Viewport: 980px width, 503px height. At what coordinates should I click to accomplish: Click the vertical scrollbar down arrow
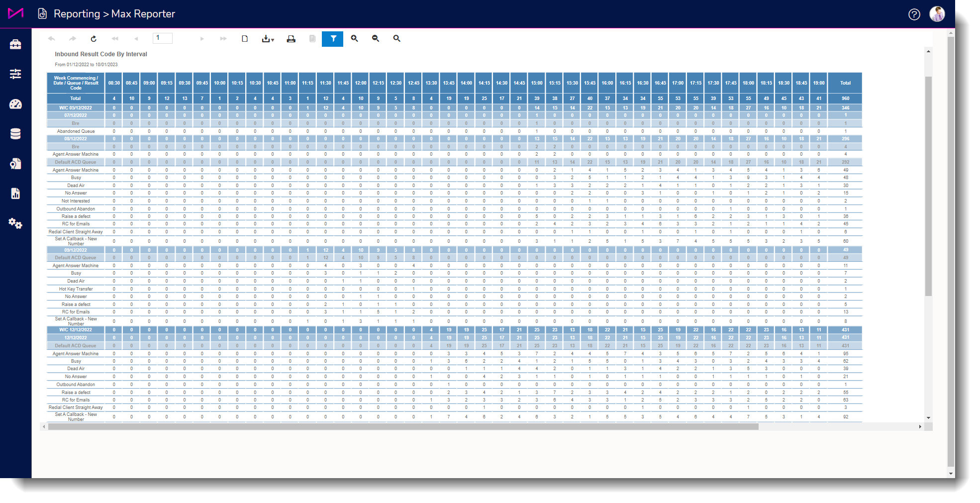coord(928,418)
